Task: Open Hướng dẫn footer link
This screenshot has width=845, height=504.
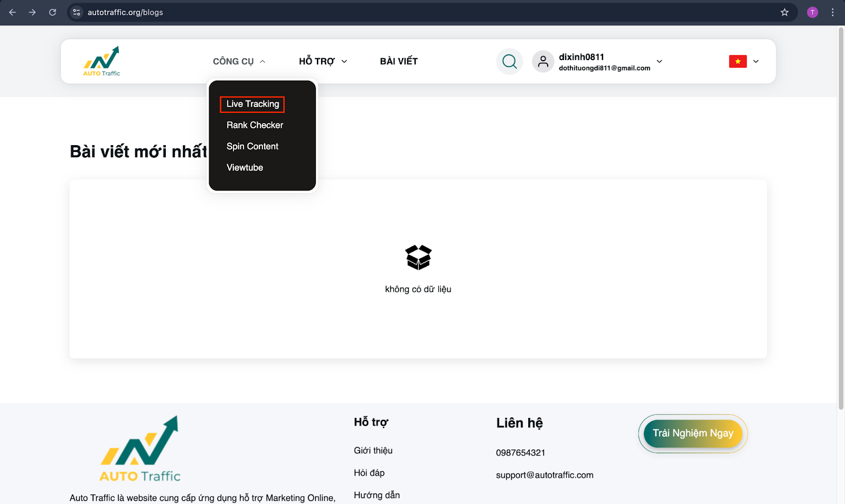Action: 377,495
